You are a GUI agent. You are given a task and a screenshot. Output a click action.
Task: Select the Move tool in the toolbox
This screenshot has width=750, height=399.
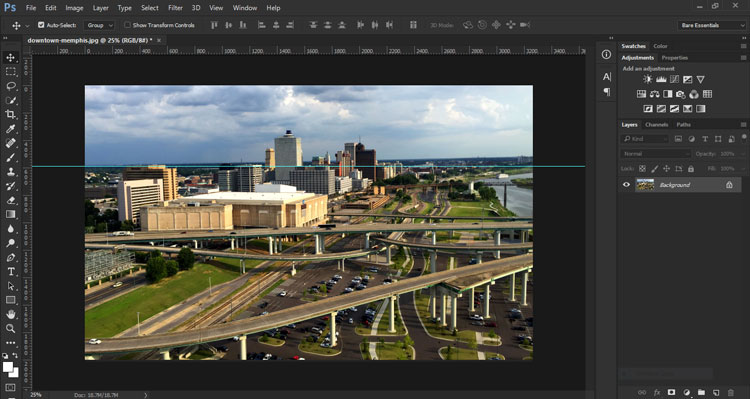tap(11, 58)
